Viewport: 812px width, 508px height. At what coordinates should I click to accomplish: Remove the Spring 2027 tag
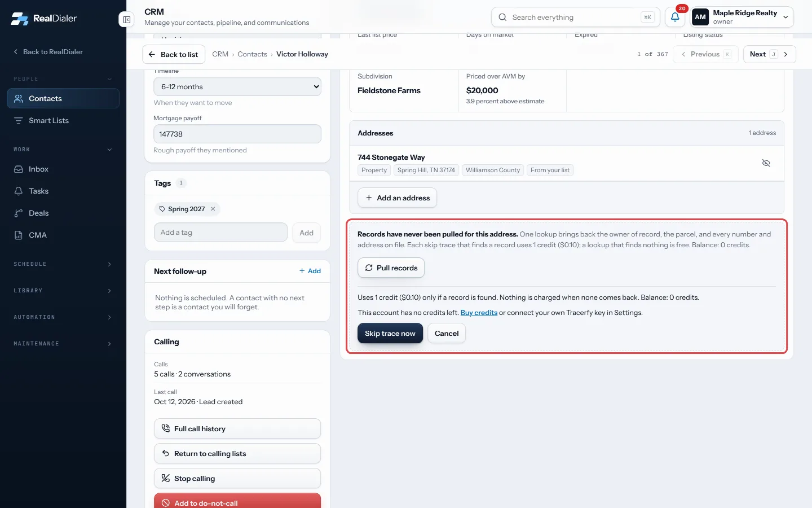pos(213,209)
